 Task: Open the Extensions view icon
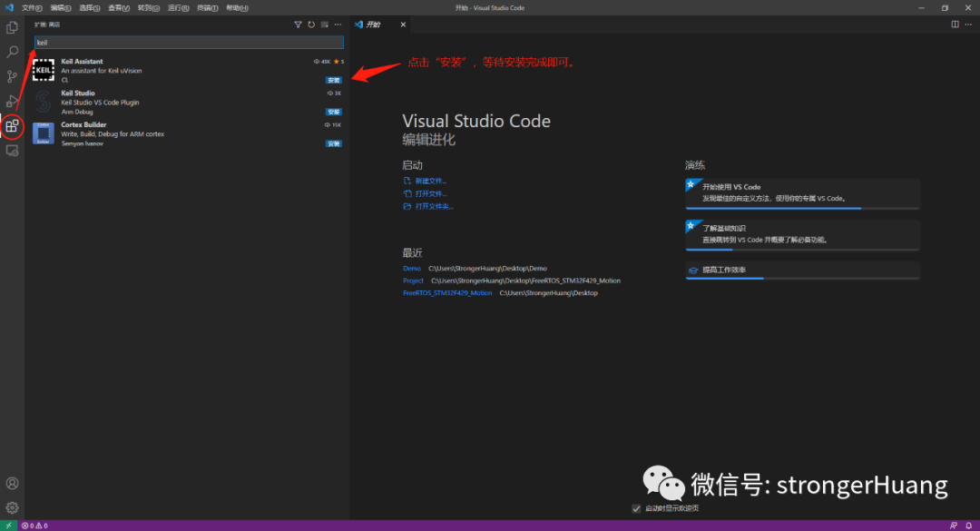coord(12,126)
